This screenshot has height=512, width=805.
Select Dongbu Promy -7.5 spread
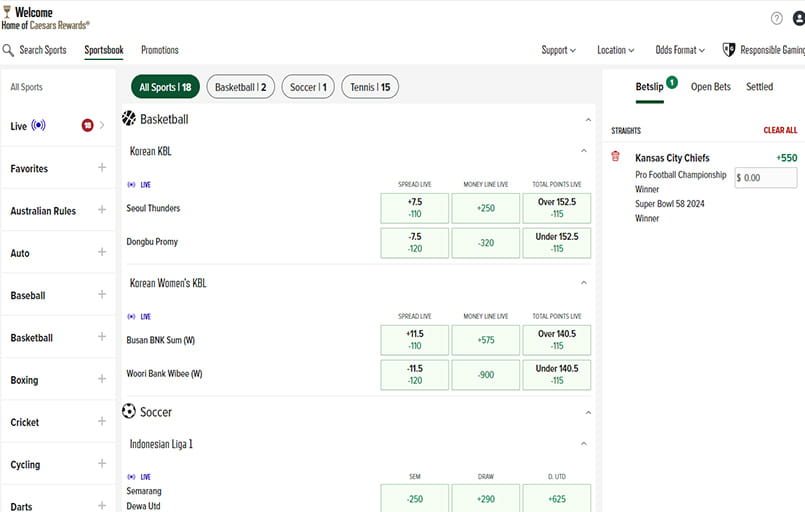[x=415, y=242]
